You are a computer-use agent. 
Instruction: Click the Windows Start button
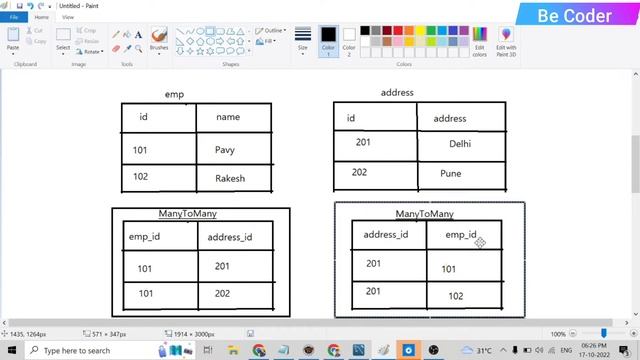pyautogui.click(x=12, y=350)
